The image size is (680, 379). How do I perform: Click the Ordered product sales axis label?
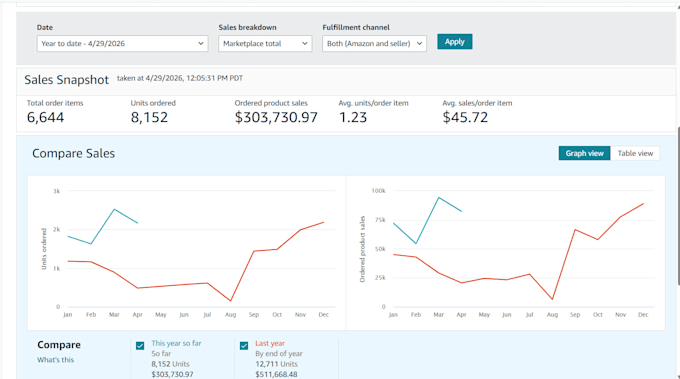(363, 249)
